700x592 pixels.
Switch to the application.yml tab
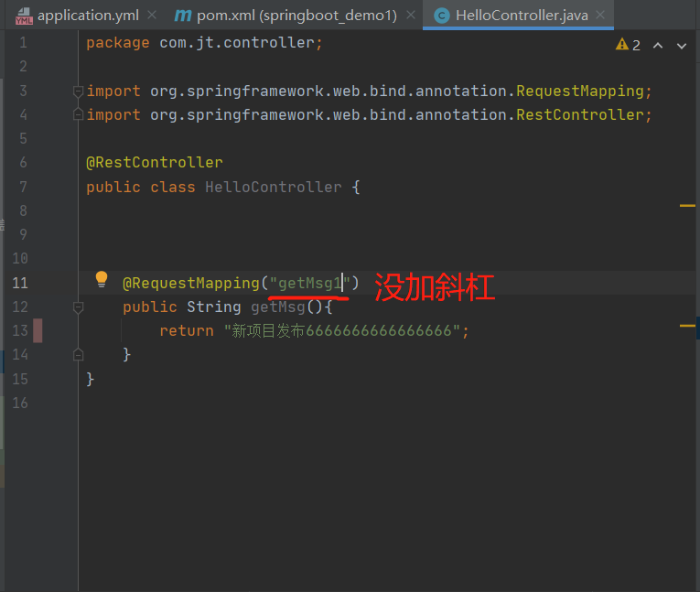pyautogui.click(x=88, y=16)
